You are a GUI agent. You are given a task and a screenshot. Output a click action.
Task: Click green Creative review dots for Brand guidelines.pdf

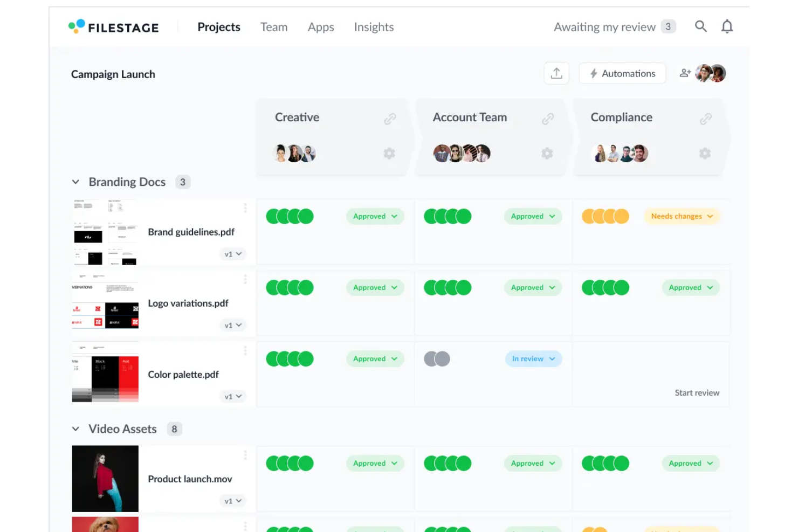[290, 216]
